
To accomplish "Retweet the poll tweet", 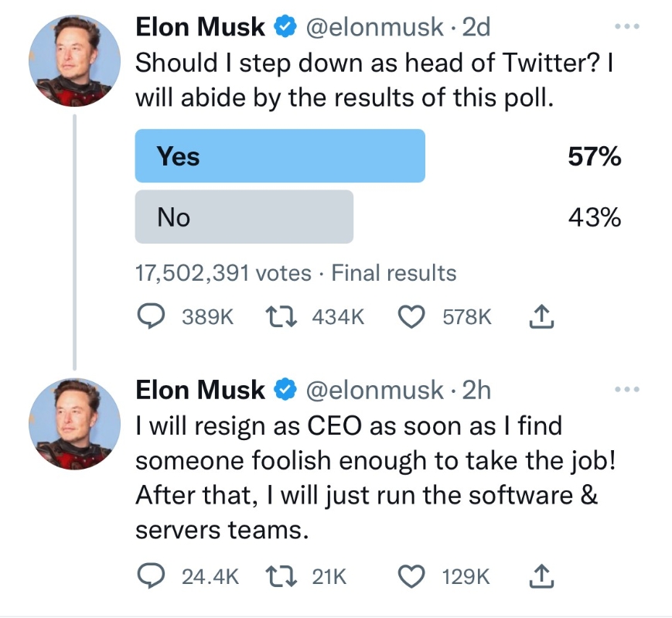I will coord(281,316).
